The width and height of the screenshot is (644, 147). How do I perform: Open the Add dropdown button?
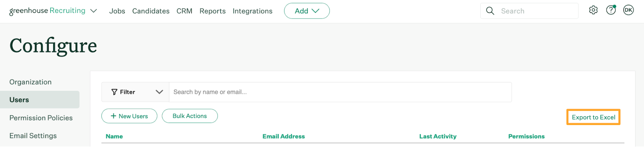pos(307,11)
